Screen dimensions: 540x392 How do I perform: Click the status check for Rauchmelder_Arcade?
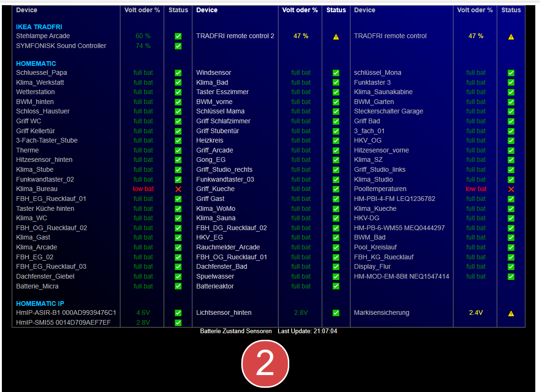336,248
